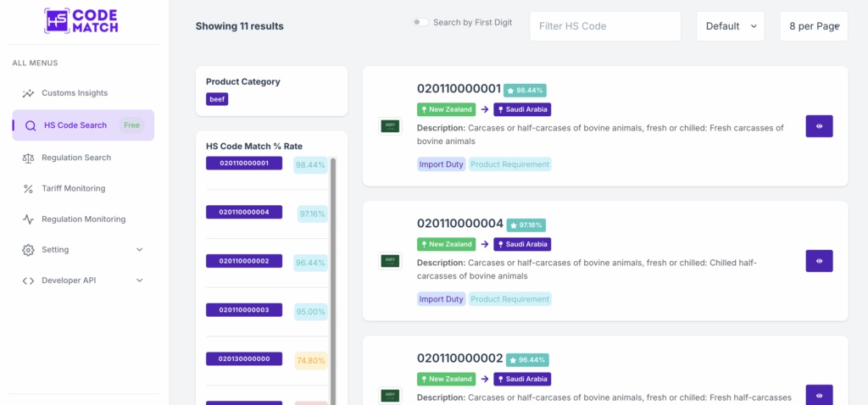Open the Default sort dropdown

tap(730, 26)
